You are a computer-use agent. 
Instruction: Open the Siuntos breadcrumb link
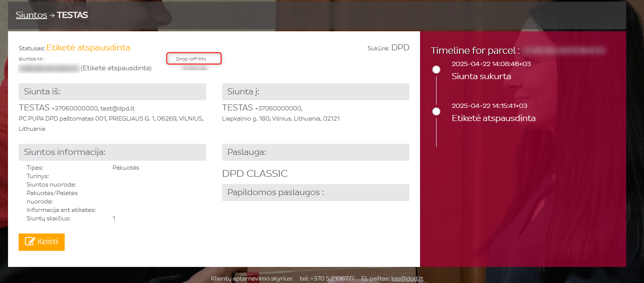(x=31, y=15)
